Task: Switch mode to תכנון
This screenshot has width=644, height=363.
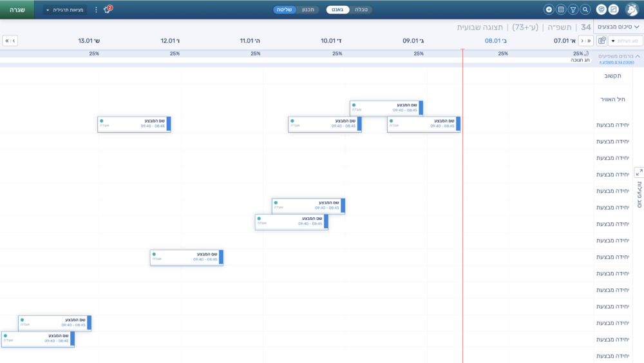Action: point(308,10)
